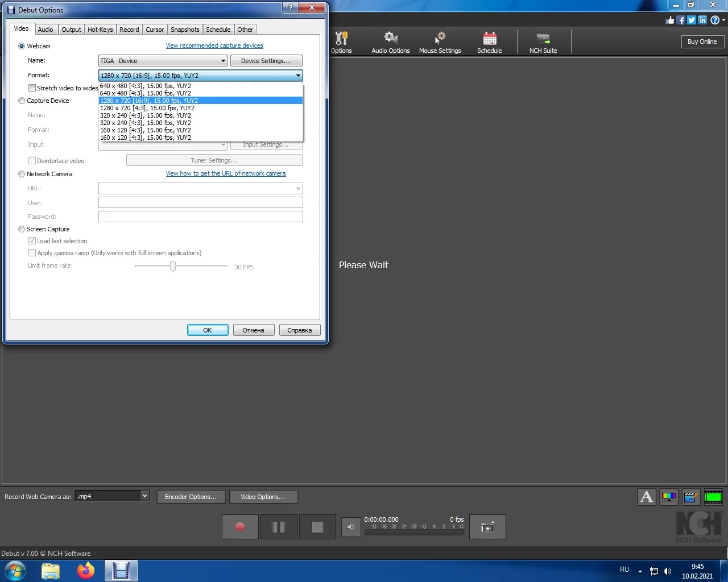Click the Справка button
The image size is (728, 582).
(x=300, y=330)
